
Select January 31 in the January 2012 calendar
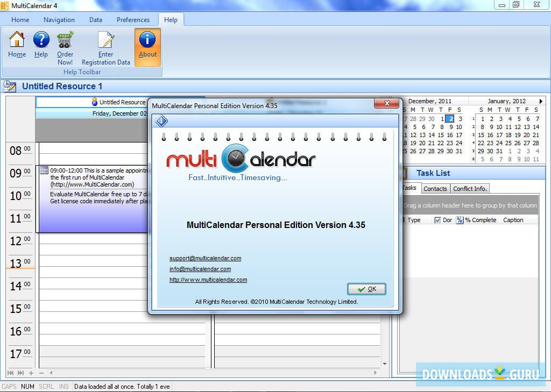pyautogui.click(x=499, y=151)
